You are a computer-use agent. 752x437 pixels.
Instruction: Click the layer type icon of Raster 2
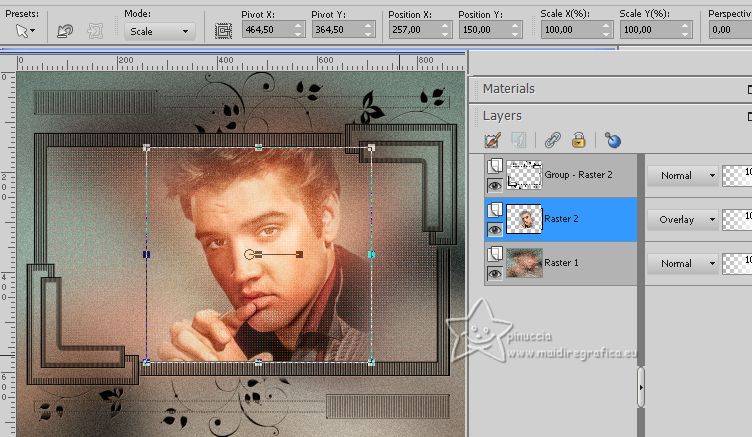pos(494,210)
